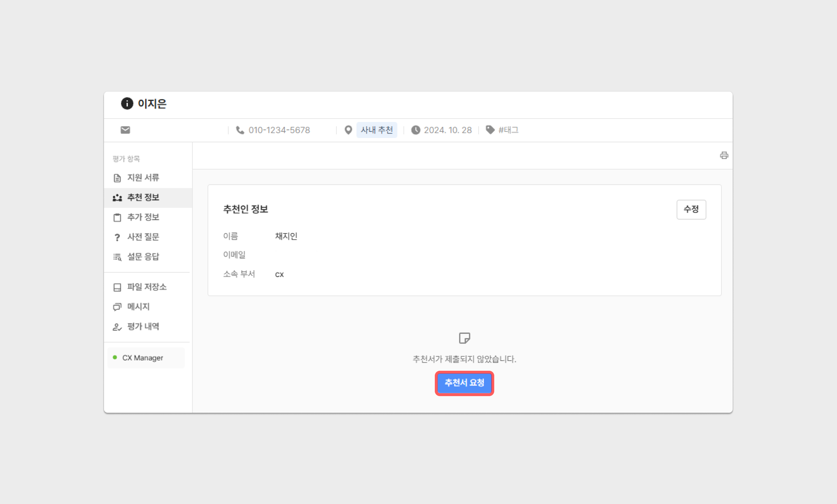
Task: Click the tag icon next to #태그
Action: click(x=490, y=130)
